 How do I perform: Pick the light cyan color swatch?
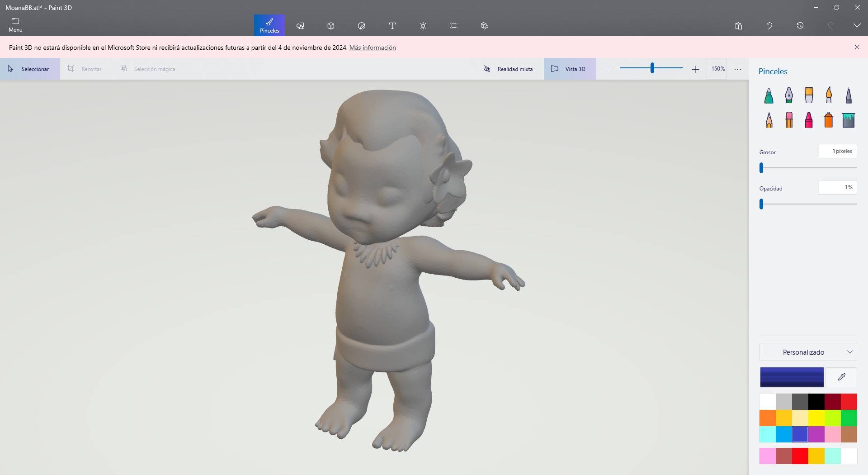pos(768,434)
